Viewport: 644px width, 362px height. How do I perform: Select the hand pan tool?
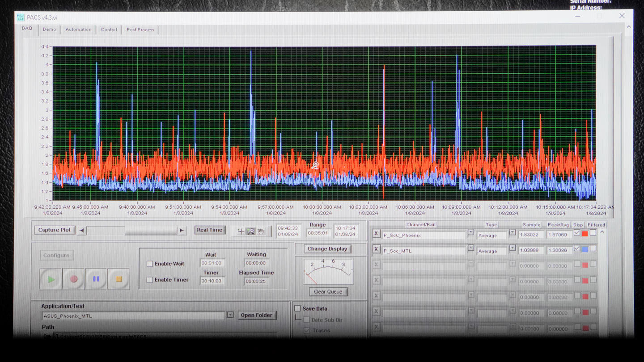261,231
